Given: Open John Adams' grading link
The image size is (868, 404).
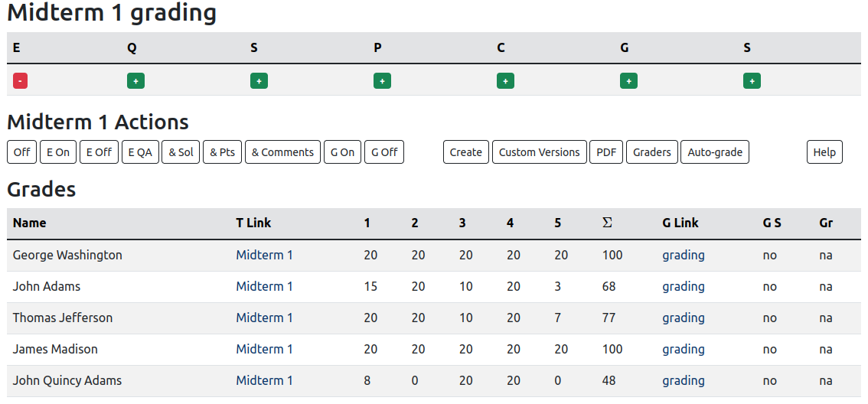Looking at the screenshot, I should point(684,286).
